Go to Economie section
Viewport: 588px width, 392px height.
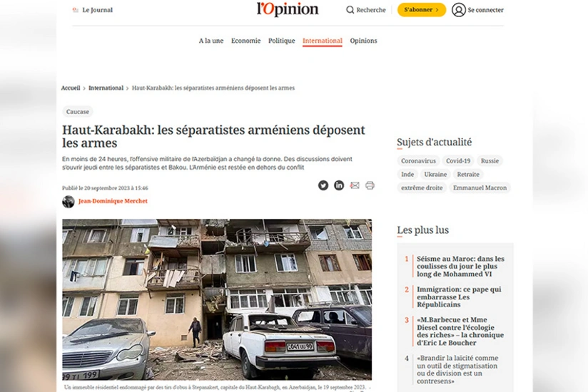245,41
